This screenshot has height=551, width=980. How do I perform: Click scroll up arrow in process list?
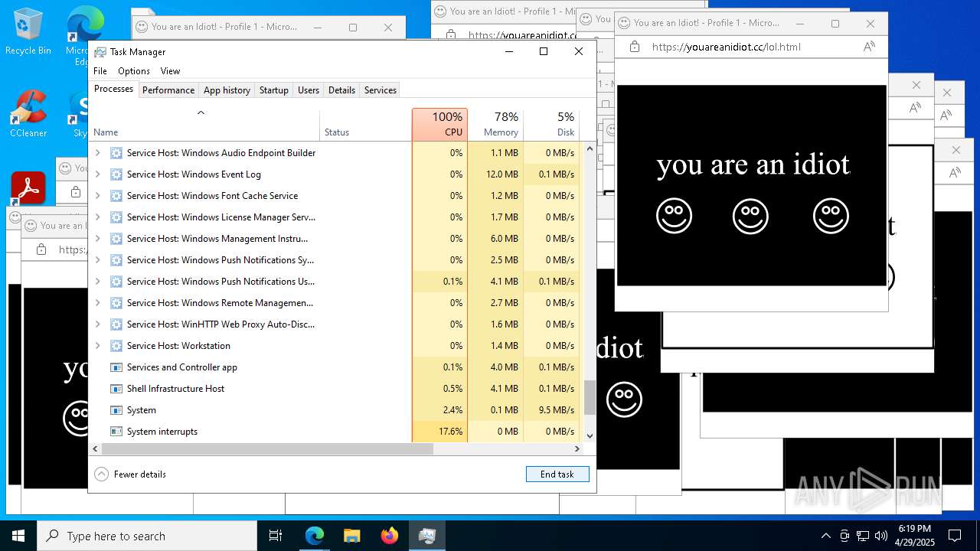(590, 148)
